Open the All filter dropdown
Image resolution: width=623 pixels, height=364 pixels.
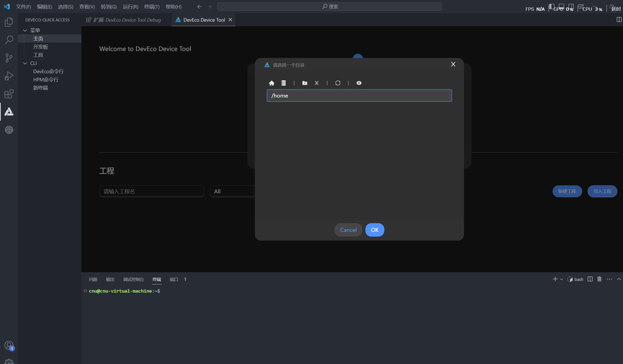[x=232, y=191]
